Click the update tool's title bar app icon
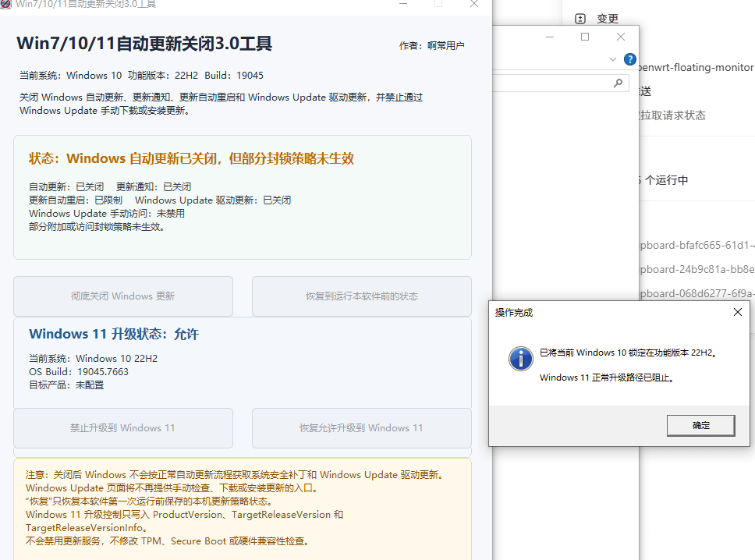The width and height of the screenshot is (755, 560). 5,4
